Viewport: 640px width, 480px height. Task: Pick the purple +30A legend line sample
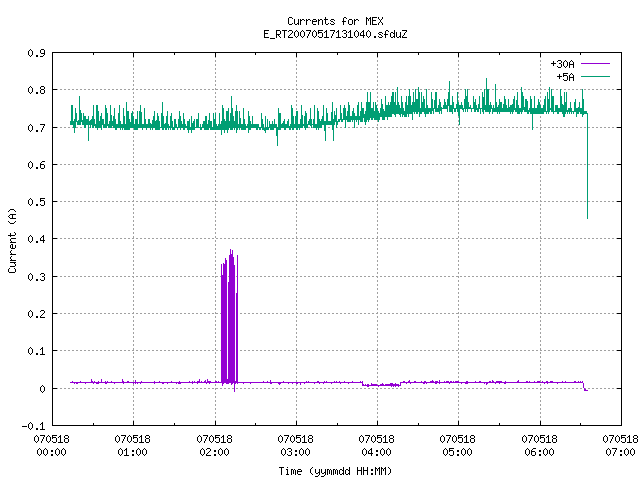pos(596,64)
